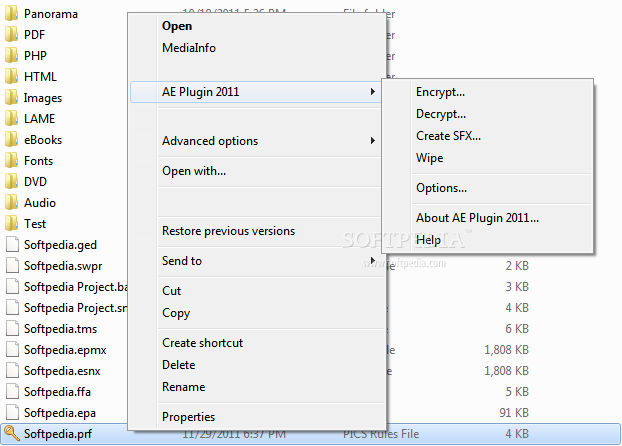Click the PHP folder icon
Screen dimensions: 622x446
12,56
